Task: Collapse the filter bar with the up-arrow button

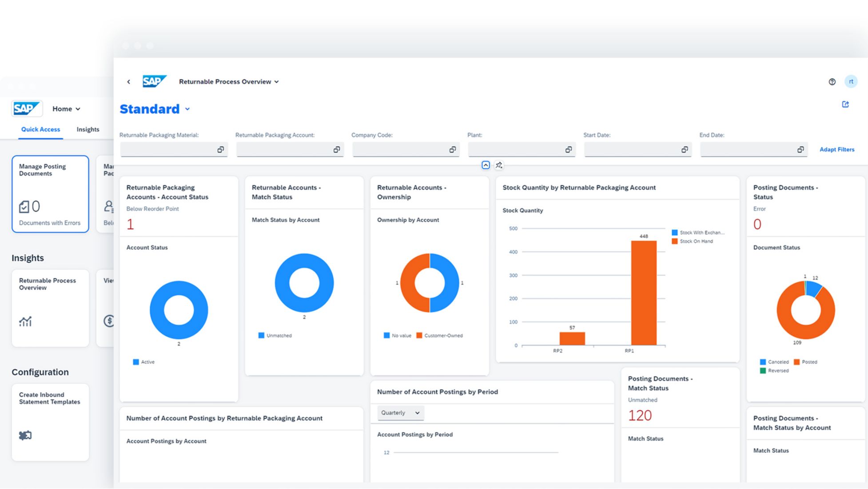Action: click(486, 165)
